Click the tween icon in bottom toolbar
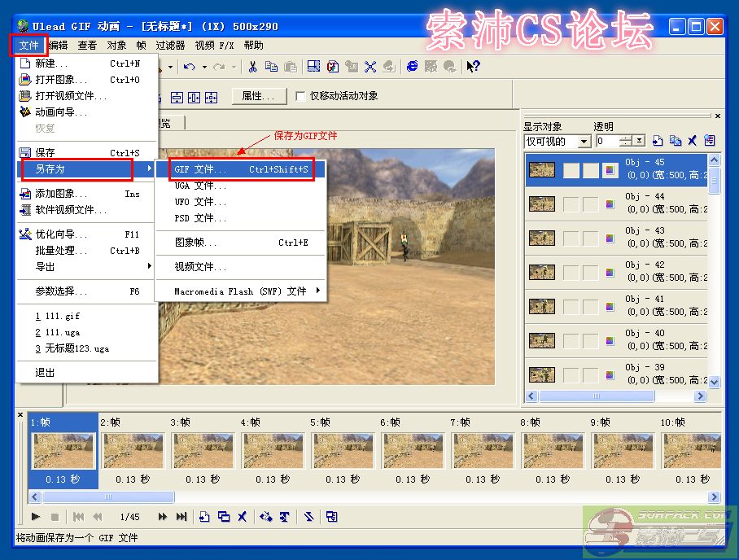The height and width of the screenshot is (560, 739). pos(266,517)
